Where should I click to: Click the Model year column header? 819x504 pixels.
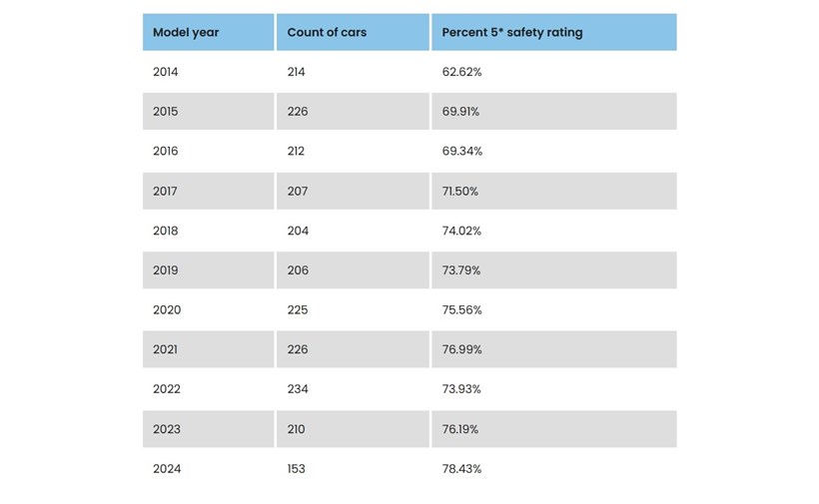(186, 33)
